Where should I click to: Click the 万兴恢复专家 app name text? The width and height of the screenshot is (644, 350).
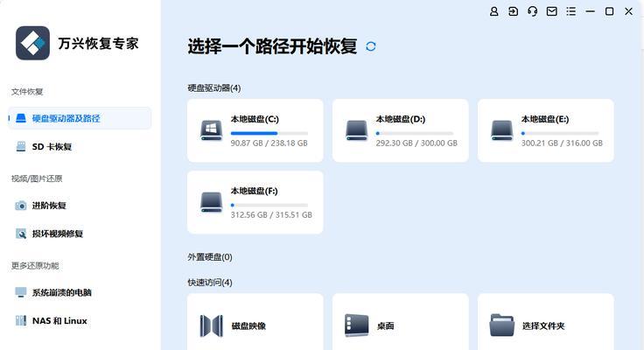tap(98, 43)
